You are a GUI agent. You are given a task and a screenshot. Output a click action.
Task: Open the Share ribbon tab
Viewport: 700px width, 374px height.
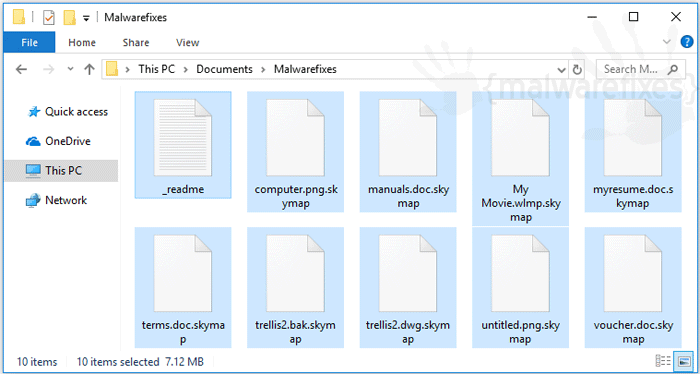click(x=136, y=42)
